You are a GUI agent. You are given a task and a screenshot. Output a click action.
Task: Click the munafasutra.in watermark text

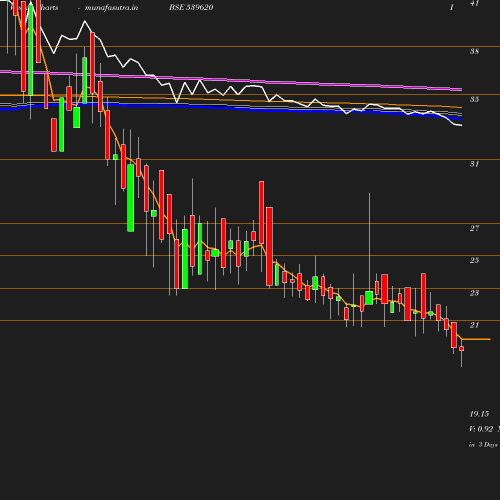[111, 7]
